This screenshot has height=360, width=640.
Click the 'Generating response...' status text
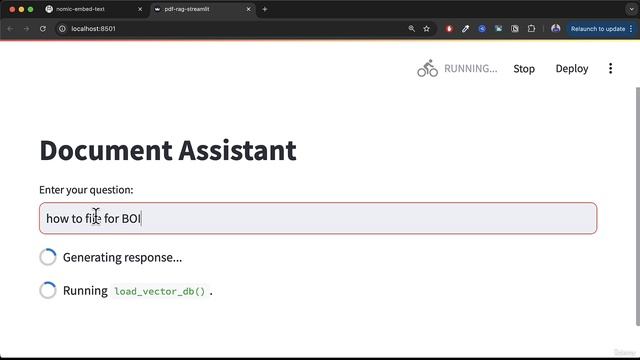122,258
